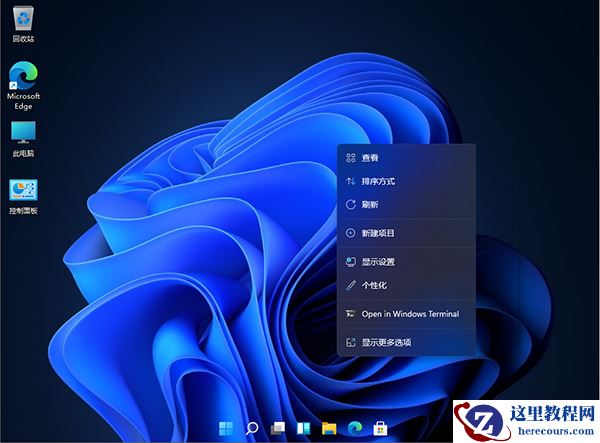
Task: Click 显示更多选项 (Show more options)
Action: [x=406, y=342]
